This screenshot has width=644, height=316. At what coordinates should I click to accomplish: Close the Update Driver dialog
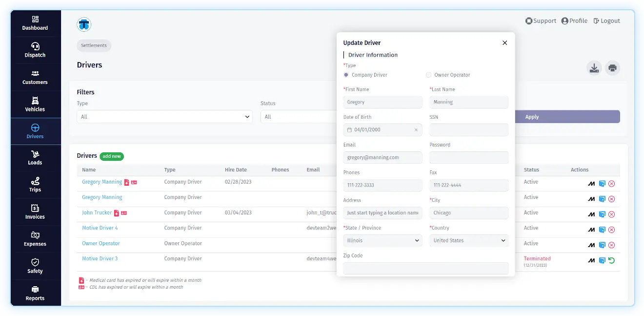[x=504, y=43]
